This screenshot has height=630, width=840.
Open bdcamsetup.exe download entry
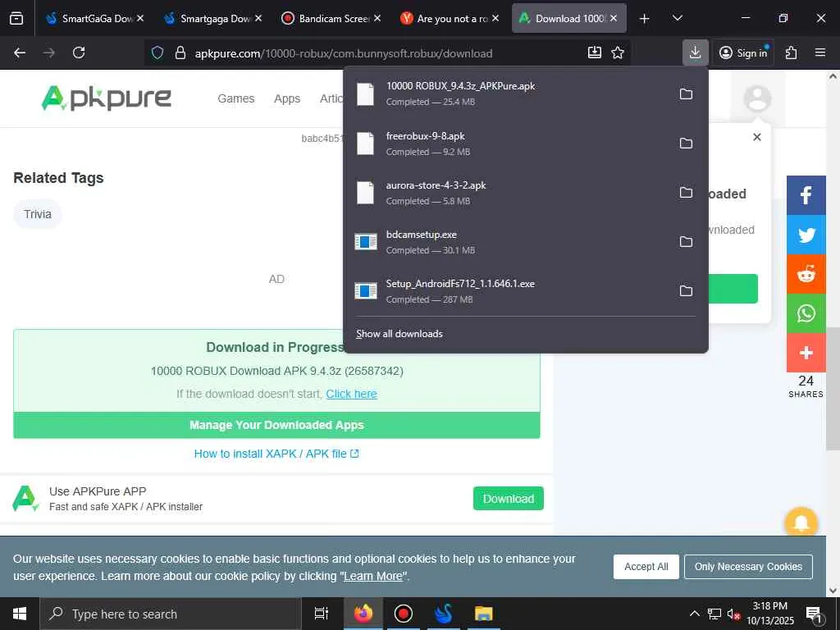coord(509,242)
